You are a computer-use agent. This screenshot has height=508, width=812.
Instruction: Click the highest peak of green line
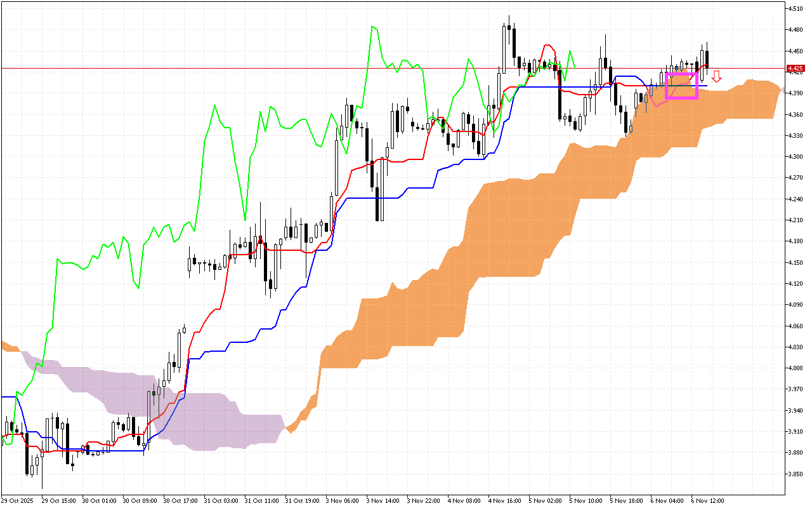point(373,27)
